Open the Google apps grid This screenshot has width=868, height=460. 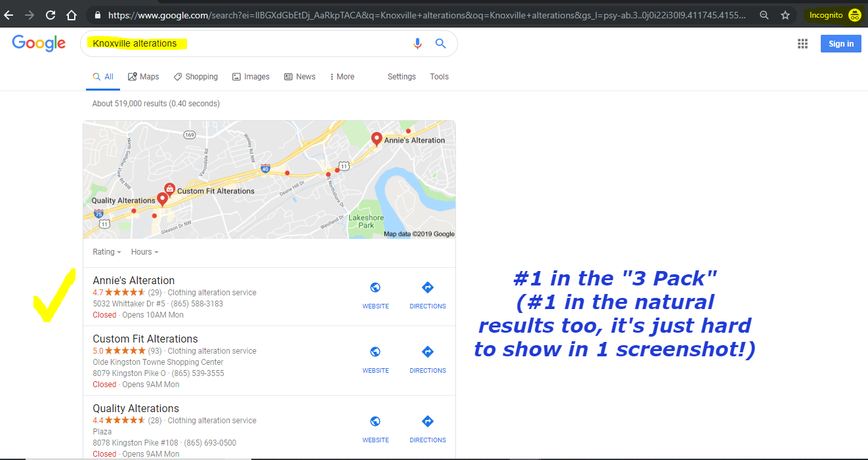[x=802, y=44]
